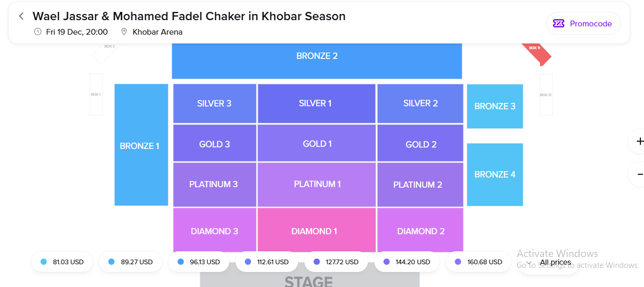Choose the Silver 1 section

coord(316,103)
